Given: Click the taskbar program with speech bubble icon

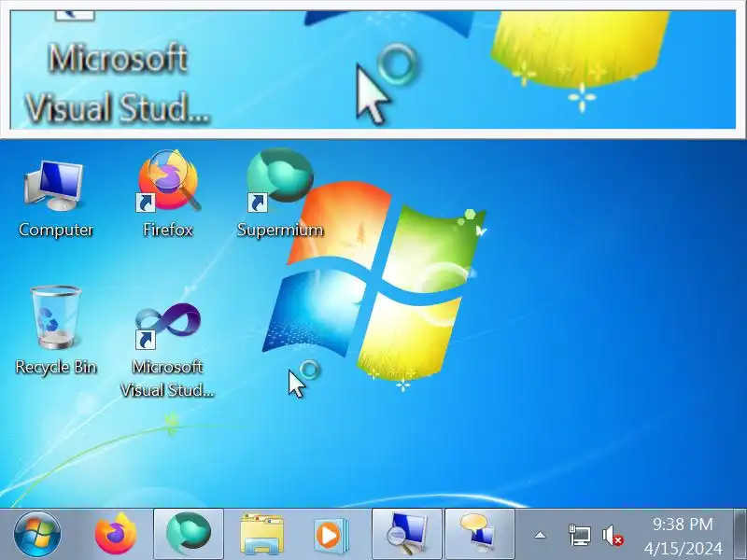Looking at the screenshot, I should coord(480,534).
